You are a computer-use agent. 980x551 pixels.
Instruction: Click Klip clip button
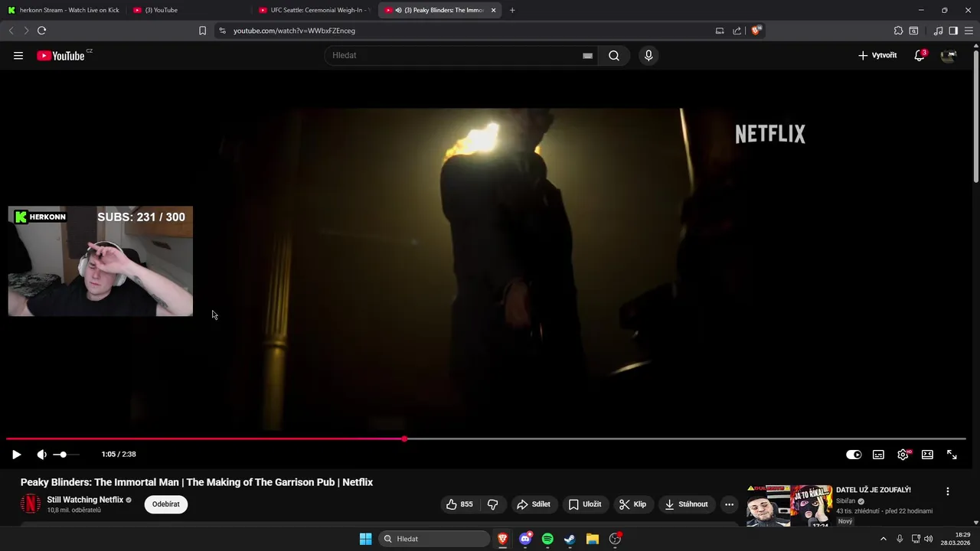[632, 504]
